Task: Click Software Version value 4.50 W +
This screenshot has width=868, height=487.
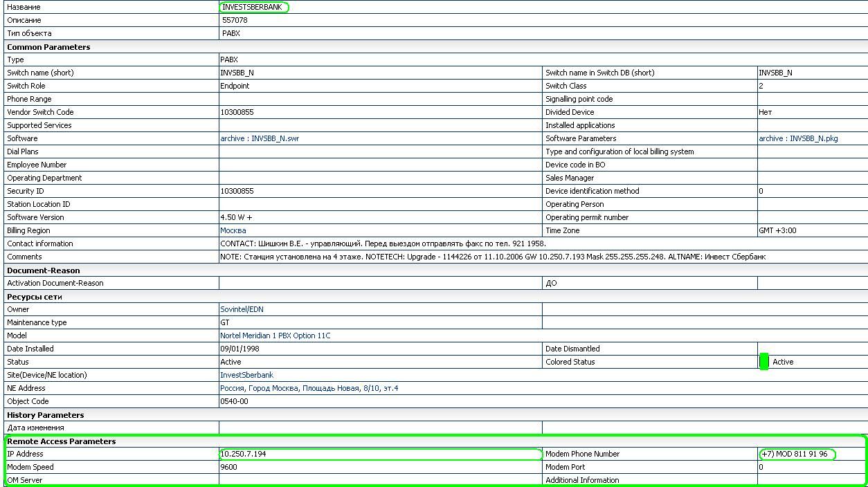Action: tap(236, 217)
